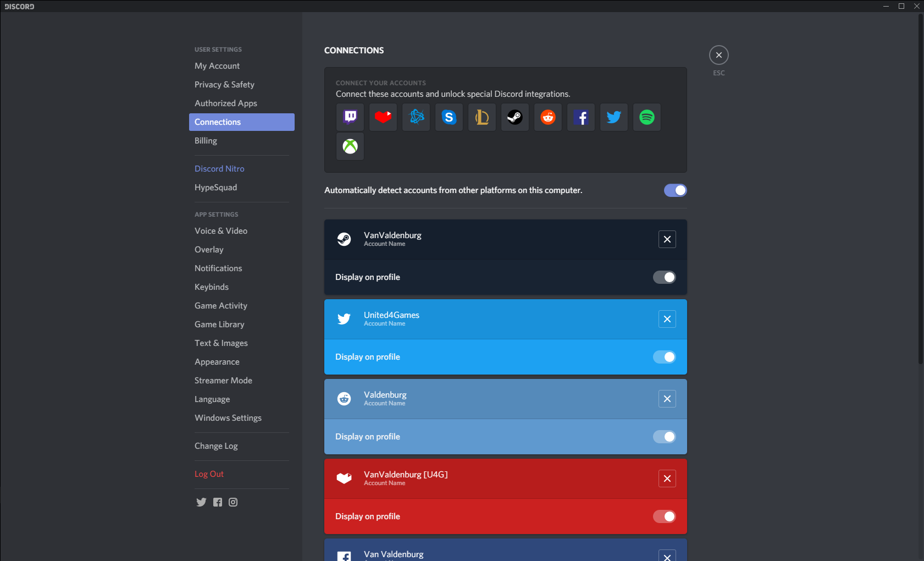Remove the Valdenburg Reddit connection

(x=667, y=399)
